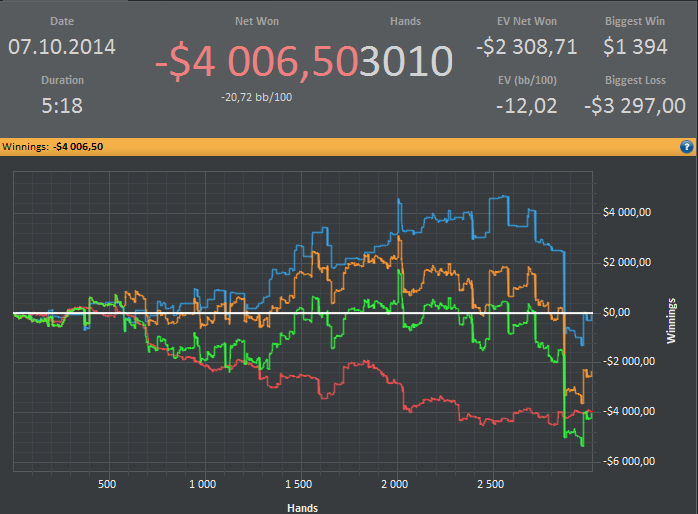Click the 1 500 hands axis label
Image resolution: width=698 pixels, height=514 pixels.
298,484
